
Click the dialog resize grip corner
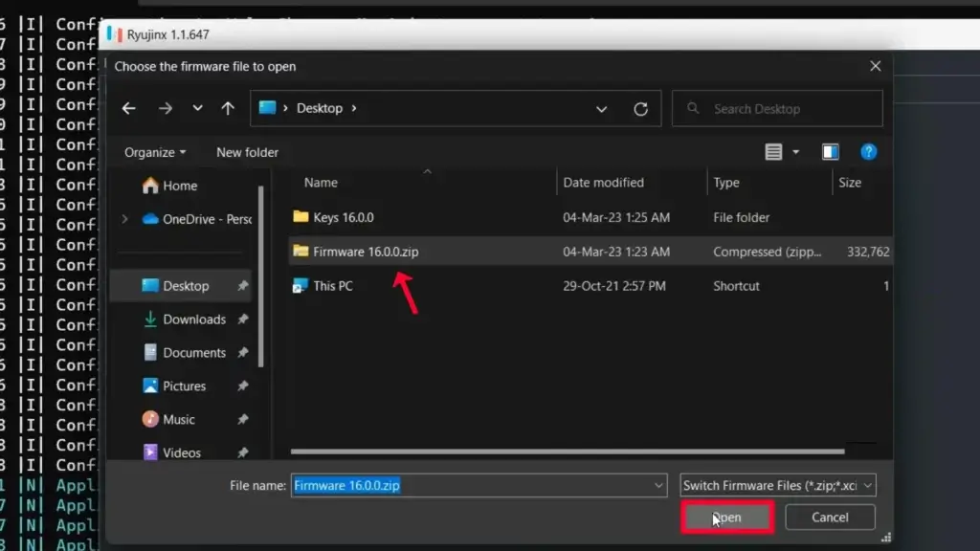[x=885, y=538]
